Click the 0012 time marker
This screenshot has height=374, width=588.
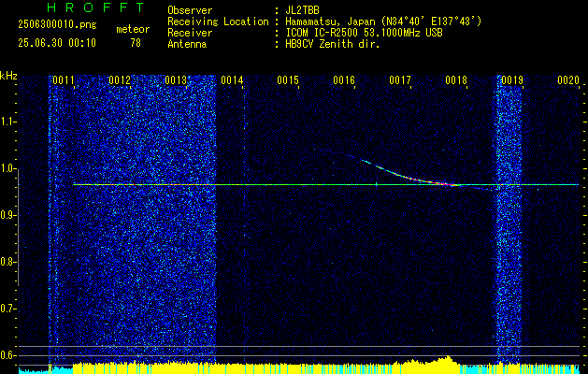[x=120, y=80]
